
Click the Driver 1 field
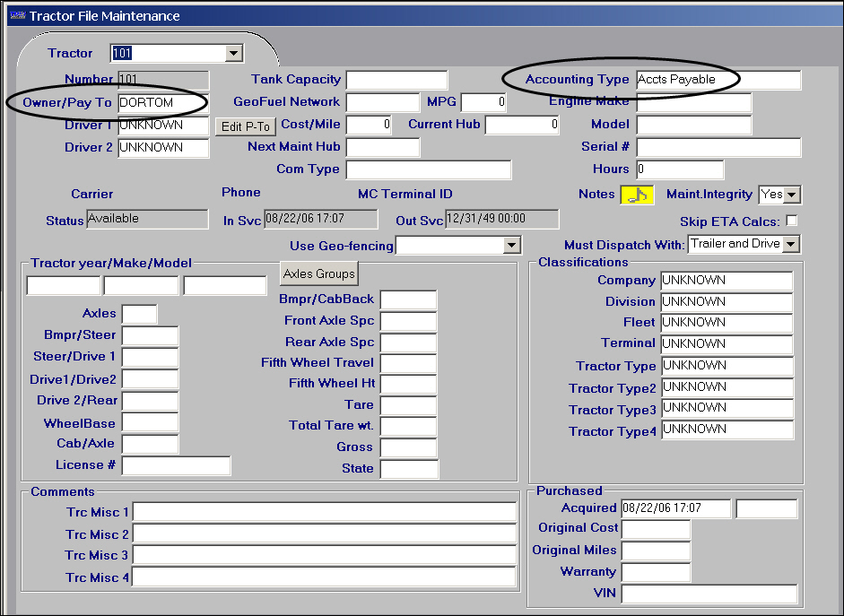pyautogui.click(x=163, y=126)
